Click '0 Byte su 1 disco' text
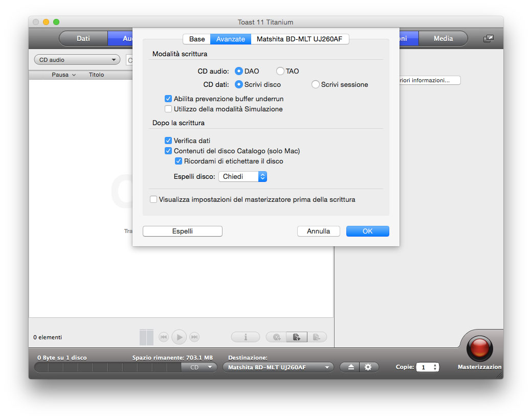Viewport: 532px width, 420px height. coord(62,358)
